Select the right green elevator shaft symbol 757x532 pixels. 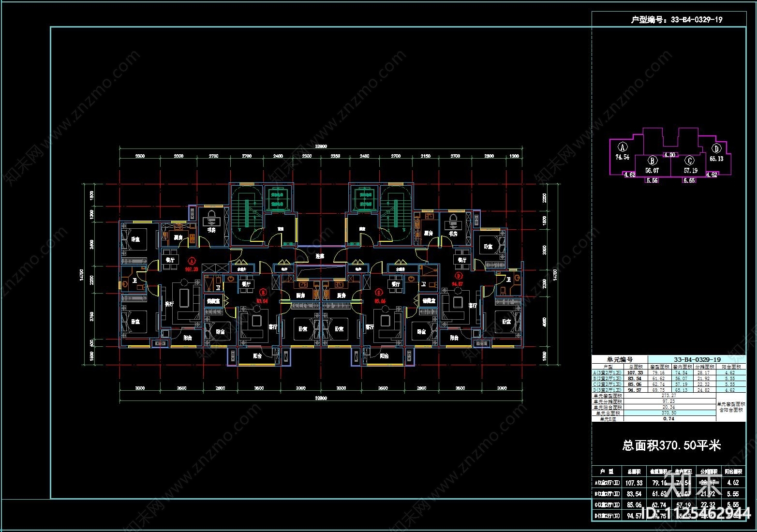(364, 199)
